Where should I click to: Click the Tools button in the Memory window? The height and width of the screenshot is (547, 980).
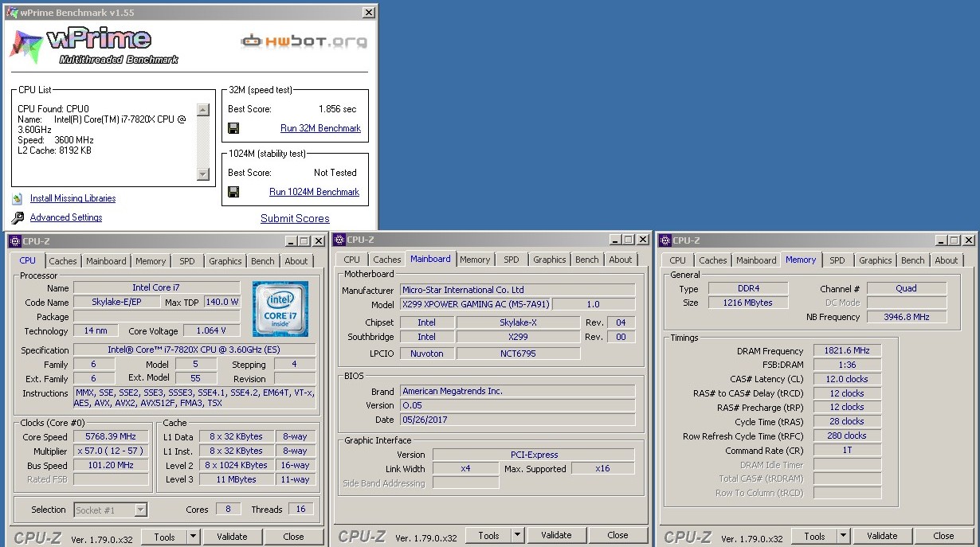coord(814,537)
